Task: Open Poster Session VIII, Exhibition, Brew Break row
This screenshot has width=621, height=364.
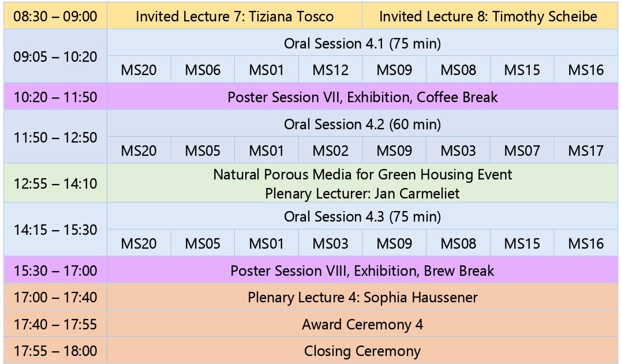Action: (x=362, y=271)
